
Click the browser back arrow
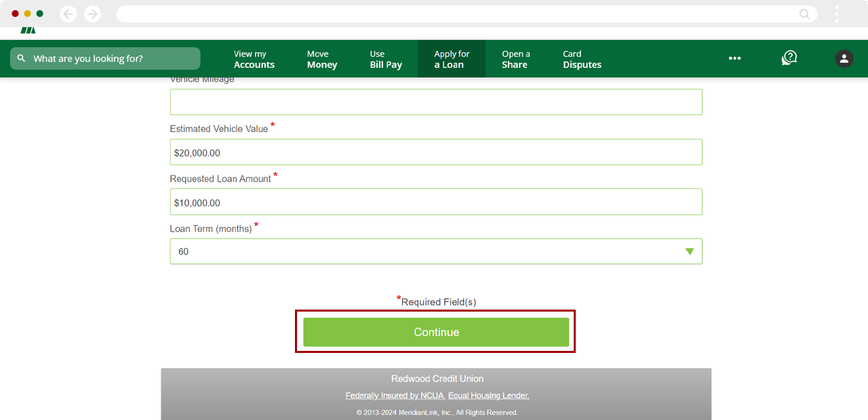coord(68,13)
